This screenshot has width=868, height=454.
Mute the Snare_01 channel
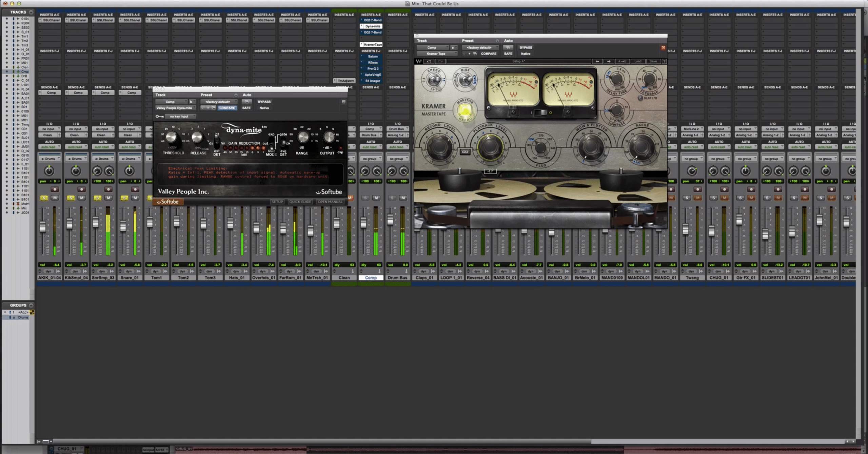coord(135,198)
